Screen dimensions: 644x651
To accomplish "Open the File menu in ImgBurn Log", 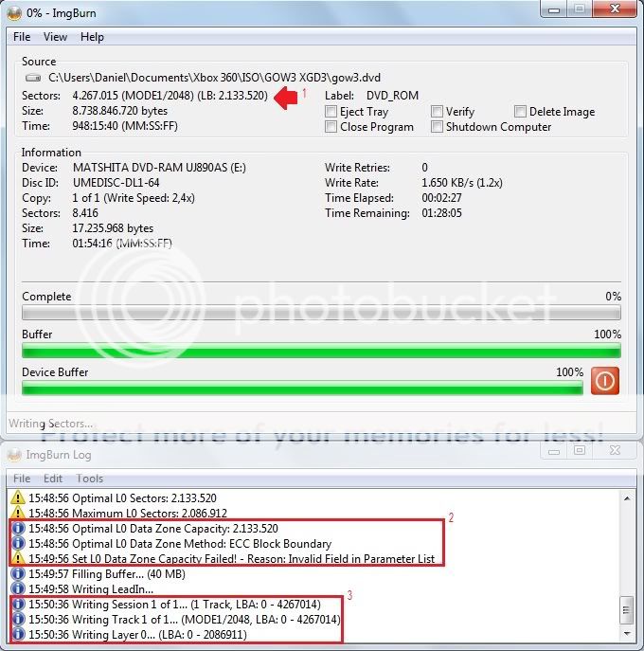I will pos(22,479).
